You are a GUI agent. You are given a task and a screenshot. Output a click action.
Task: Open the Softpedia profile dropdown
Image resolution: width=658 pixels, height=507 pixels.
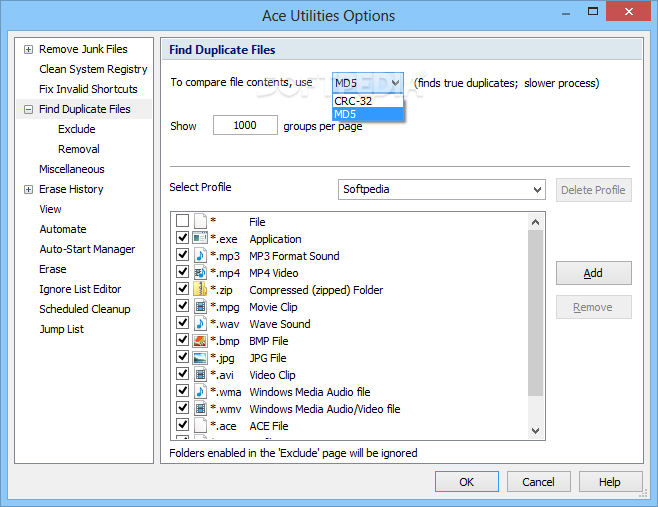point(441,189)
